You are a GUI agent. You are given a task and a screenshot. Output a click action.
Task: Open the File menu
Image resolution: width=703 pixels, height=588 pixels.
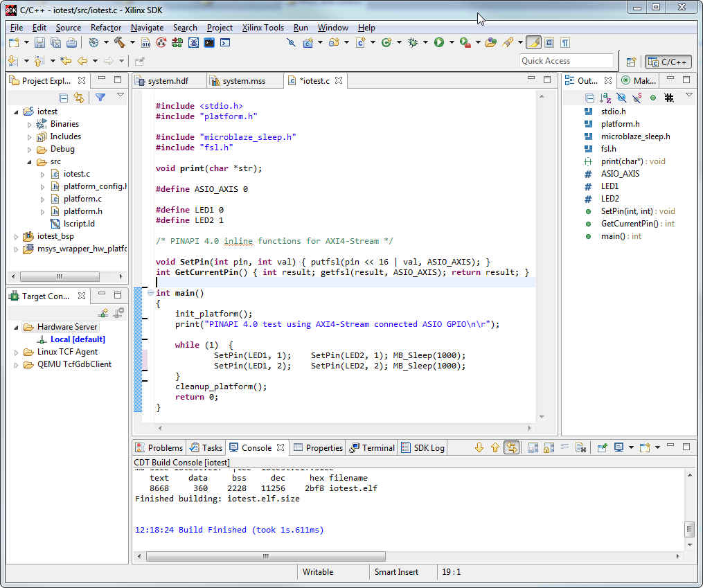(16, 28)
